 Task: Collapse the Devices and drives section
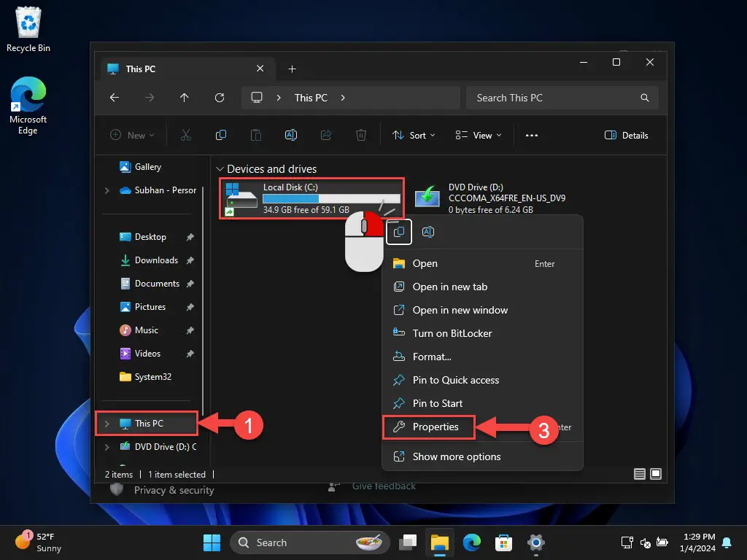[220, 168]
